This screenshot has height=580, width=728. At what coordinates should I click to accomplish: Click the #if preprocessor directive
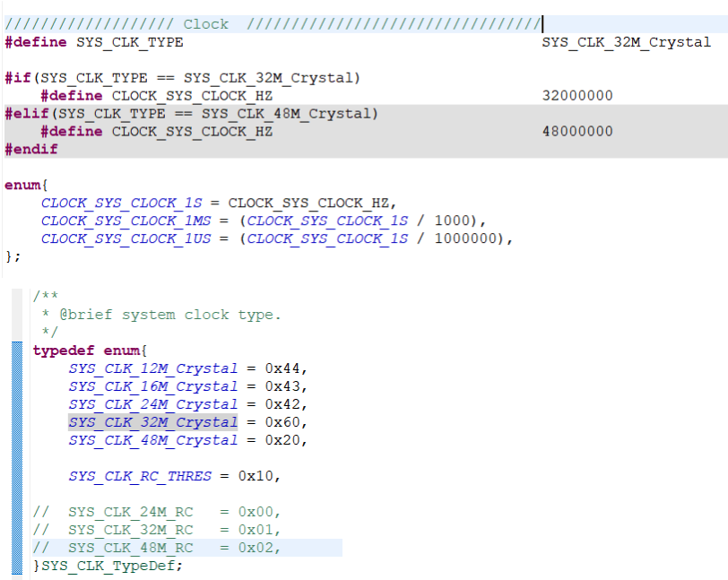[x=16, y=78]
